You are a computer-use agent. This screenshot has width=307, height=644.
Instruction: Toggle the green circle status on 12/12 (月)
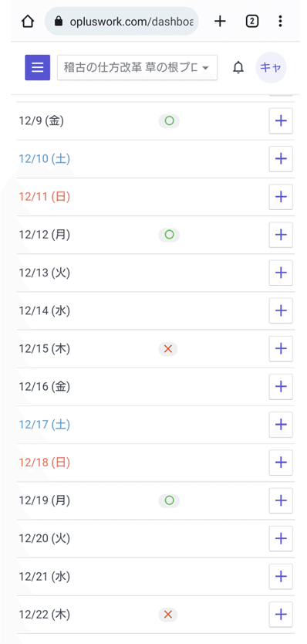(169, 235)
